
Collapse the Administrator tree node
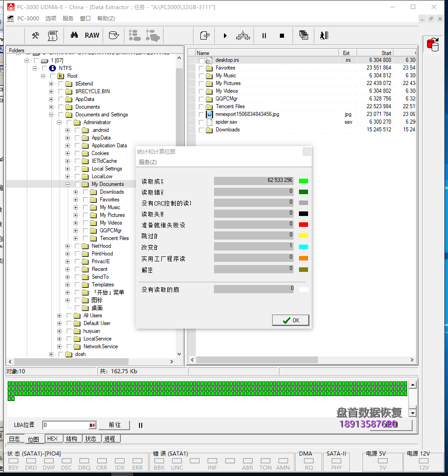(x=60, y=122)
